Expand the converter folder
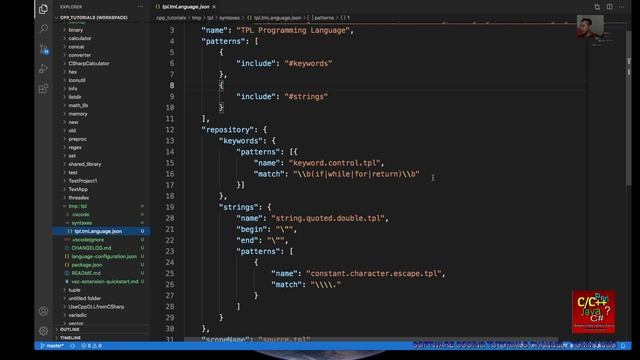Viewport: 640px width, 360px height. point(80,55)
